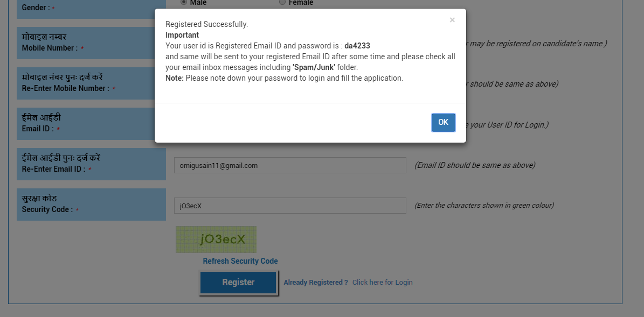
Task: Focus the Security Code text field
Action: (x=289, y=206)
